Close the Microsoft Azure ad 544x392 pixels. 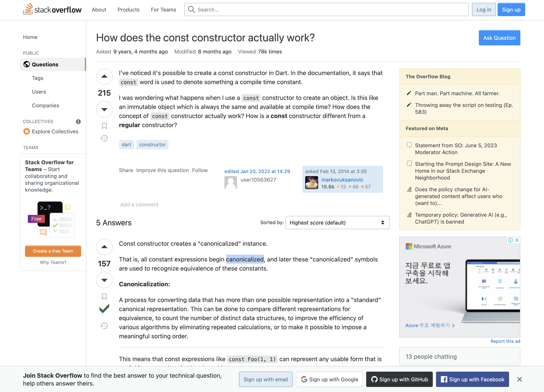[517, 240]
